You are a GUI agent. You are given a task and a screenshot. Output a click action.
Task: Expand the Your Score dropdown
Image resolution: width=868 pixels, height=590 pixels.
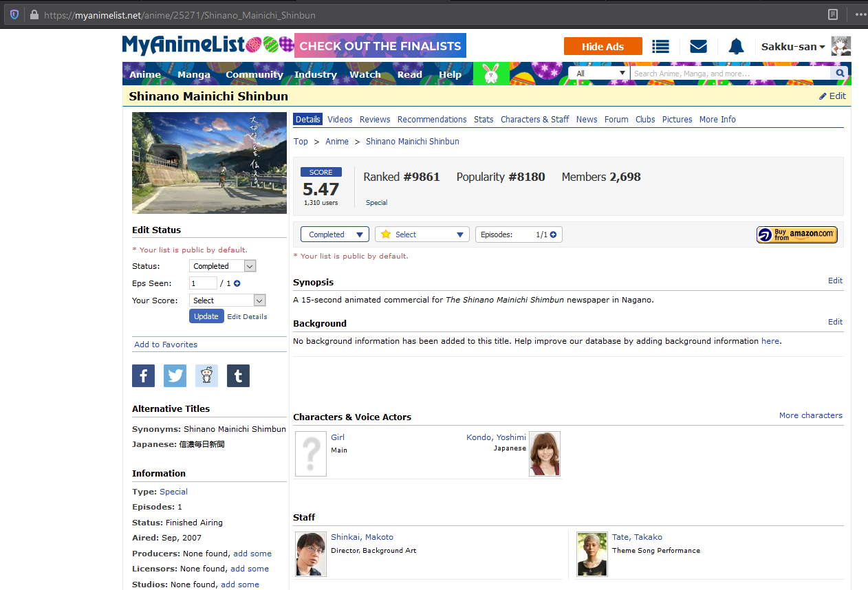click(x=227, y=301)
